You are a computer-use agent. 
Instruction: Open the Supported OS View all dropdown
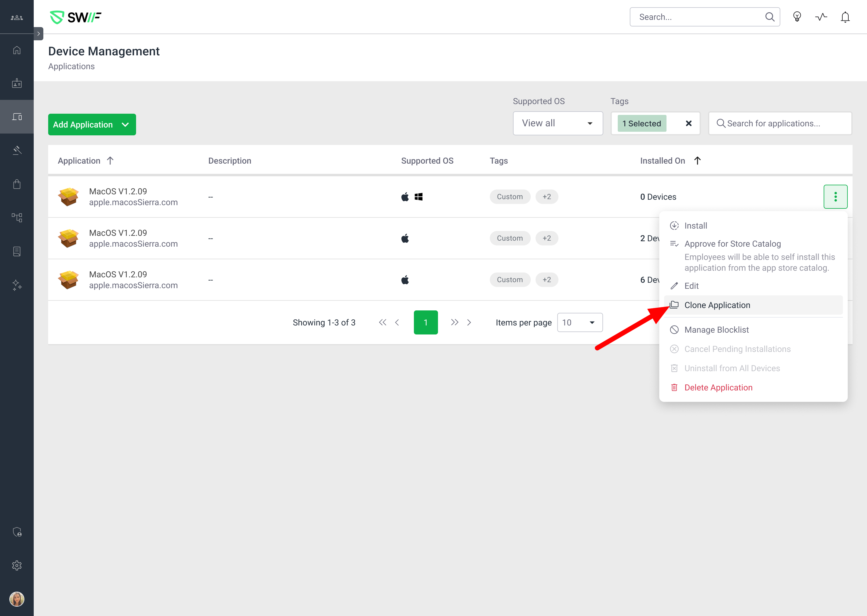pyautogui.click(x=557, y=123)
